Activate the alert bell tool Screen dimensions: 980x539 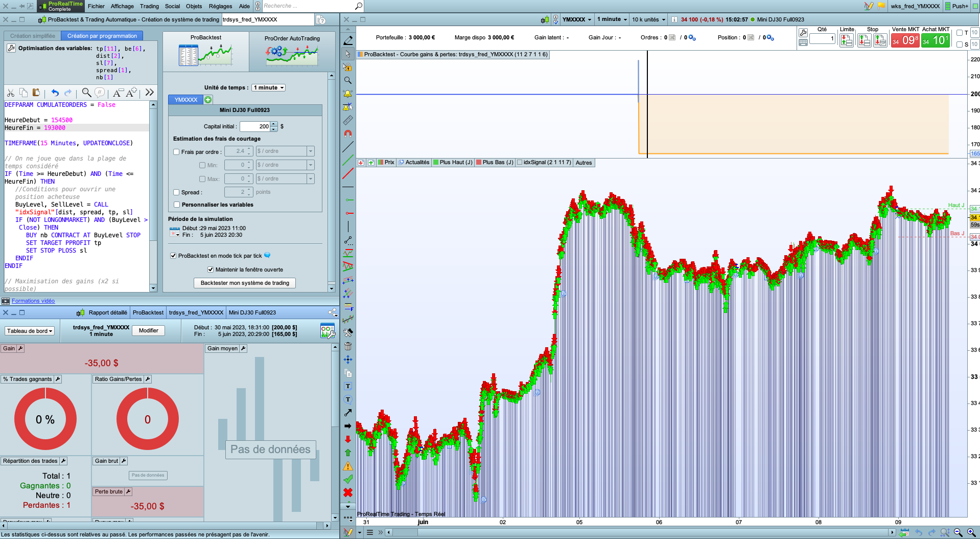[348, 94]
